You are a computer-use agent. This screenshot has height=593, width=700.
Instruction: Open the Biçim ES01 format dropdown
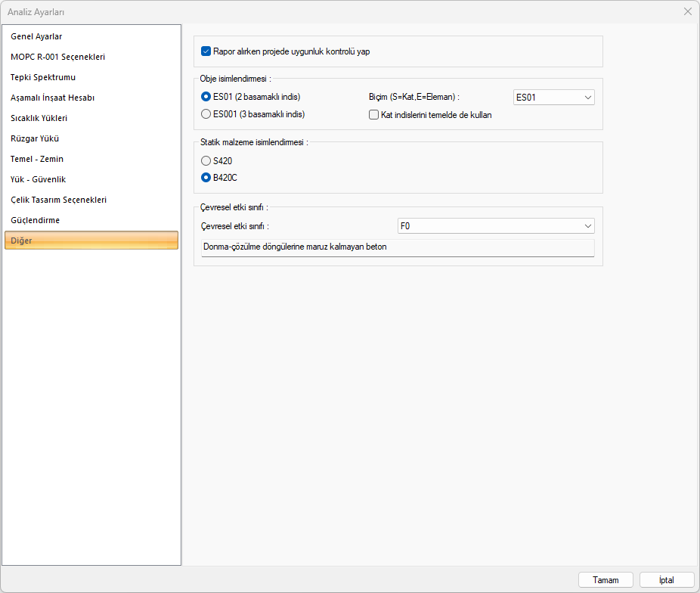click(553, 97)
